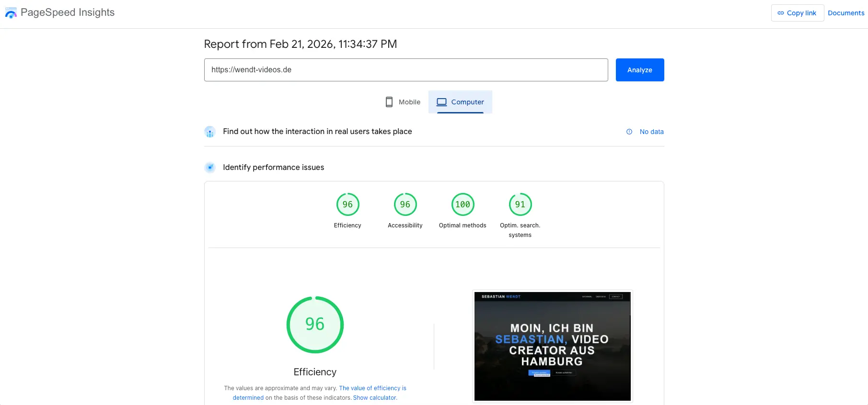Viewport: 868px width, 405px height.
Task: Select the Optimal methods 100 gauge
Action: (463, 204)
